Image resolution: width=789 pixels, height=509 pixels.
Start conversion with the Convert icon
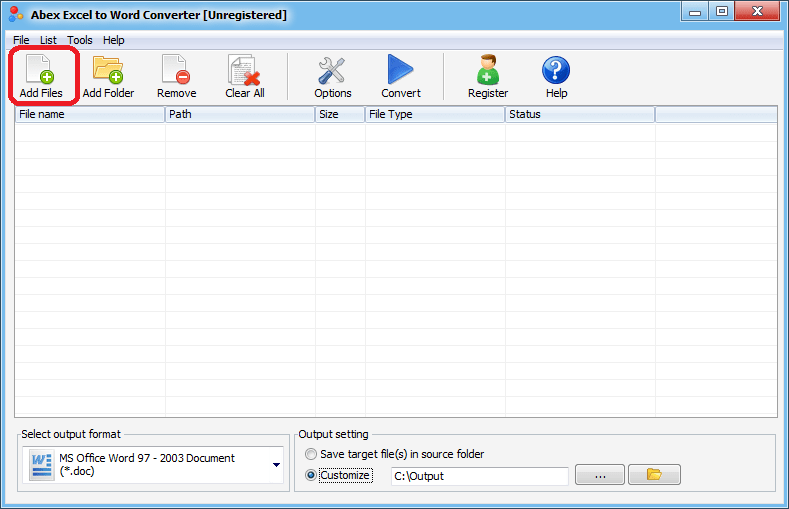click(x=401, y=76)
